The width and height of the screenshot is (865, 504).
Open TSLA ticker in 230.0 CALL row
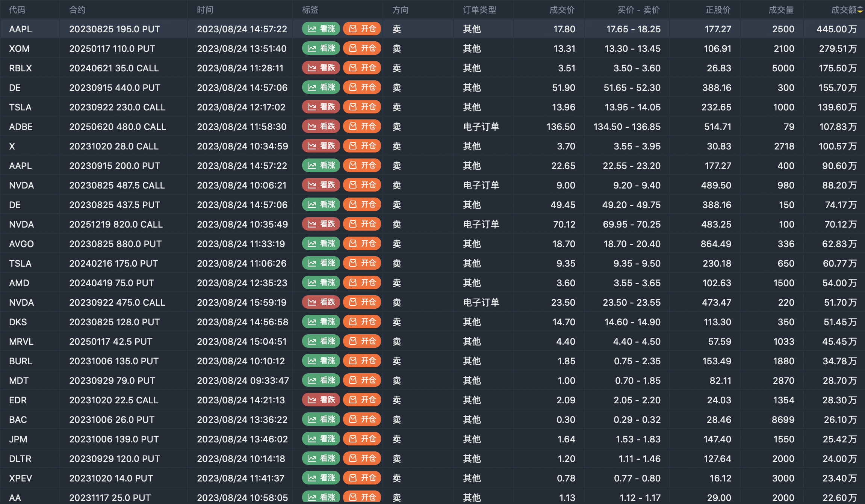pyautogui.click(x=20, y=107)
